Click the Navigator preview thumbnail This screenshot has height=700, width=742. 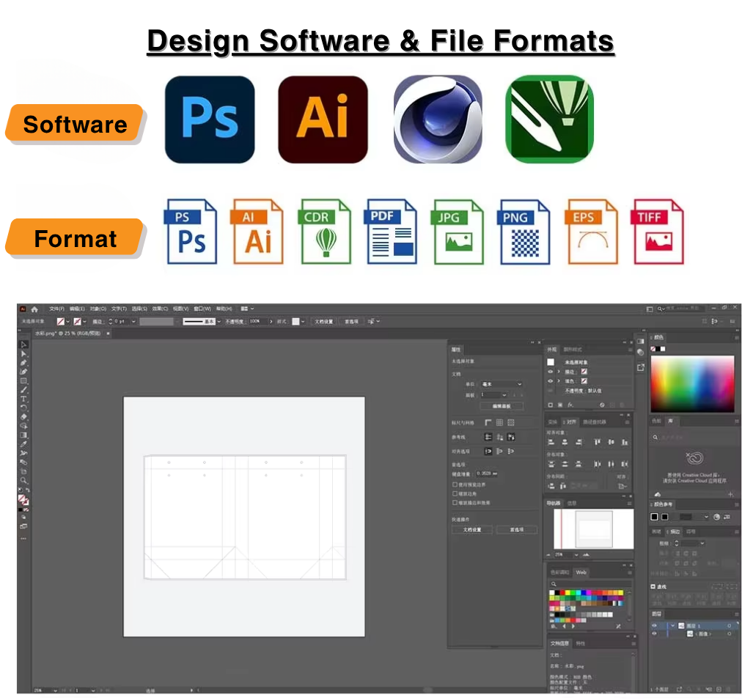[593, 528]
